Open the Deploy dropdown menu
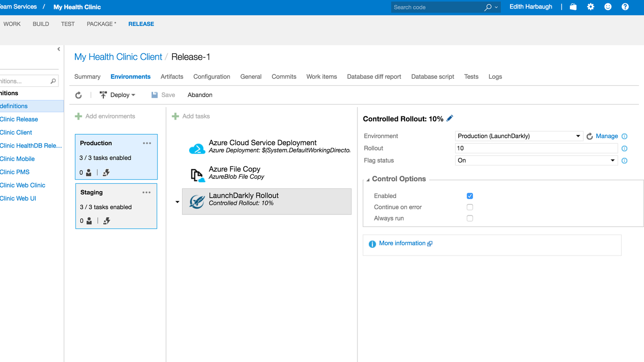This screenshot has width=644, height=362. coord(117,95)
